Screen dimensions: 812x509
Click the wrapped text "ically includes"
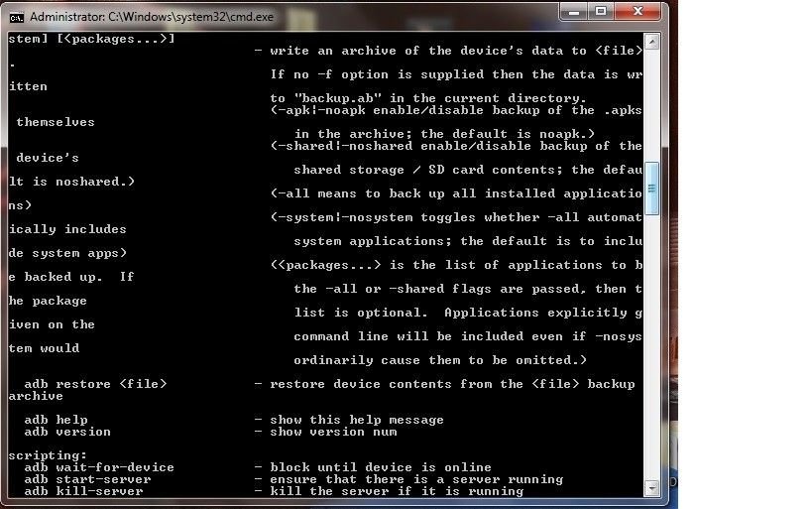click(x=67, y=229)
